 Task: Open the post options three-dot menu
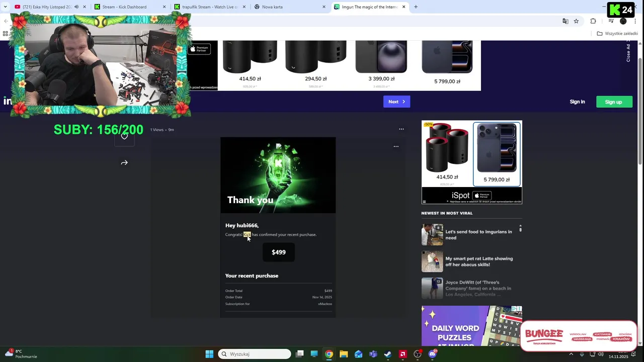click(x=401, y=129)
